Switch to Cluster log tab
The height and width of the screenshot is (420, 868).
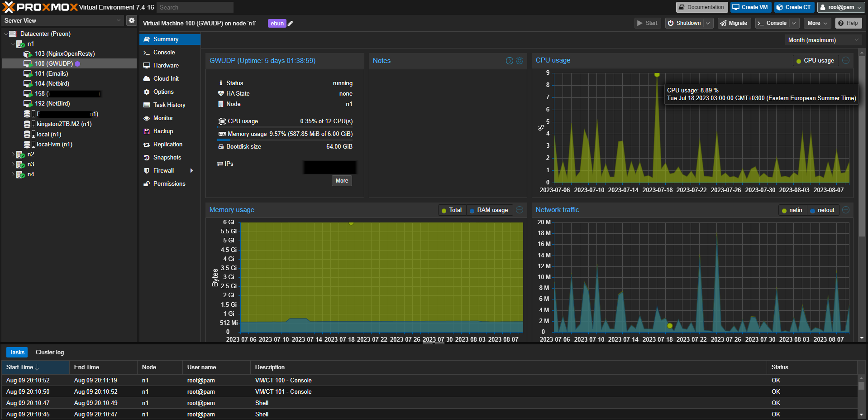[x=50, y=352]
